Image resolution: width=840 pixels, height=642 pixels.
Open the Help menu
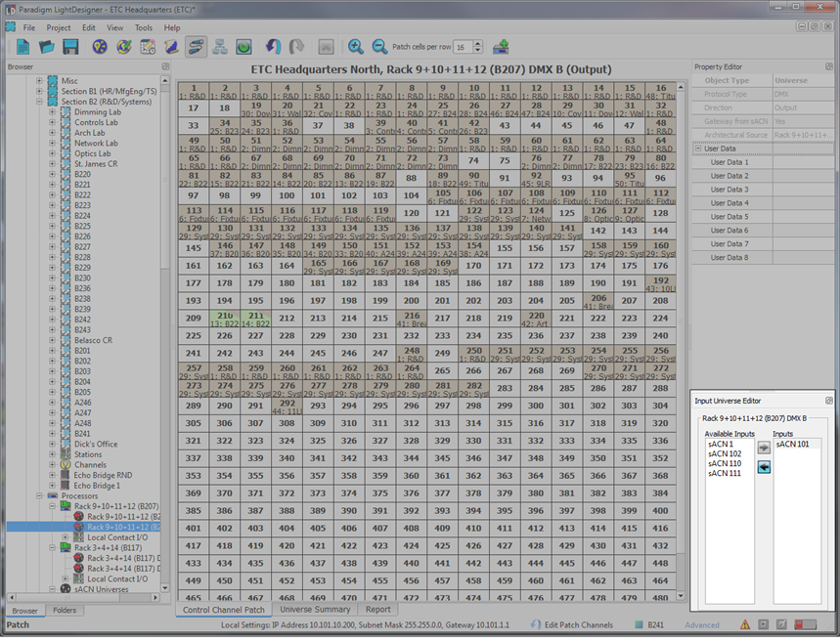(171, 27)
